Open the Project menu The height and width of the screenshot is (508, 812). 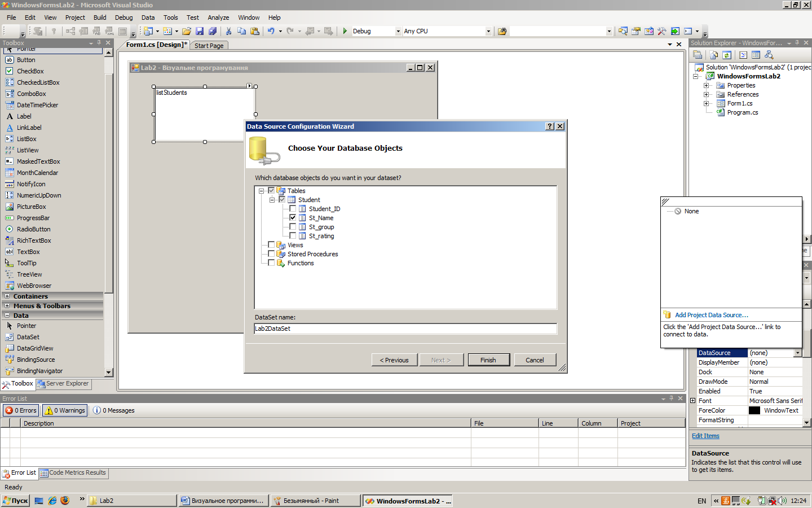(75, 17)
